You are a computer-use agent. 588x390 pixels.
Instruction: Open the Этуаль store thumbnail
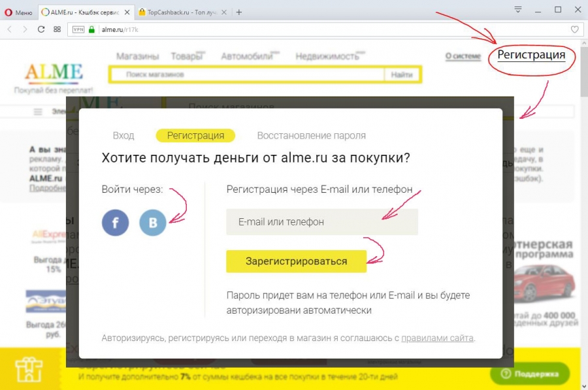pyautogui.click(x=46, y=301)
